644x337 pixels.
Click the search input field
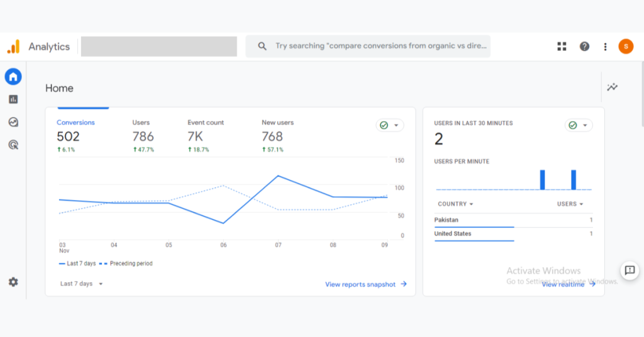(x=377, y=47)
